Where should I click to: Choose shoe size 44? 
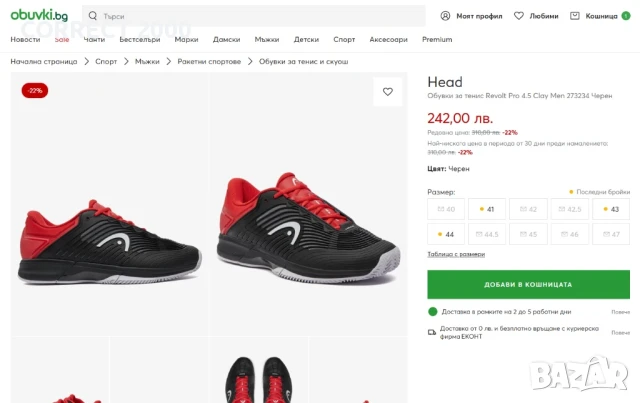point(446,234)
